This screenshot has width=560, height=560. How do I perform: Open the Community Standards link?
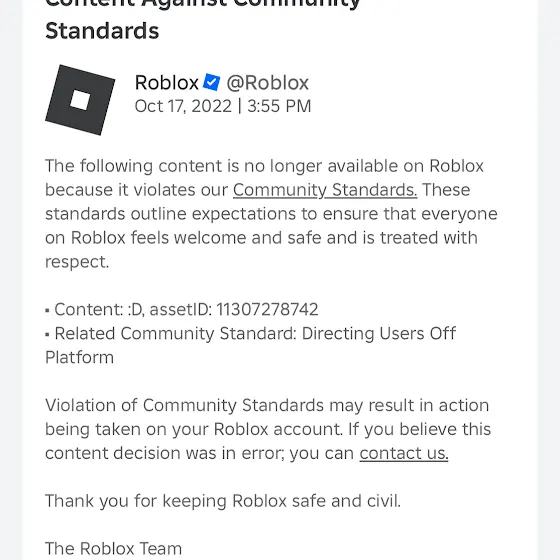click(x=325, y=190)
